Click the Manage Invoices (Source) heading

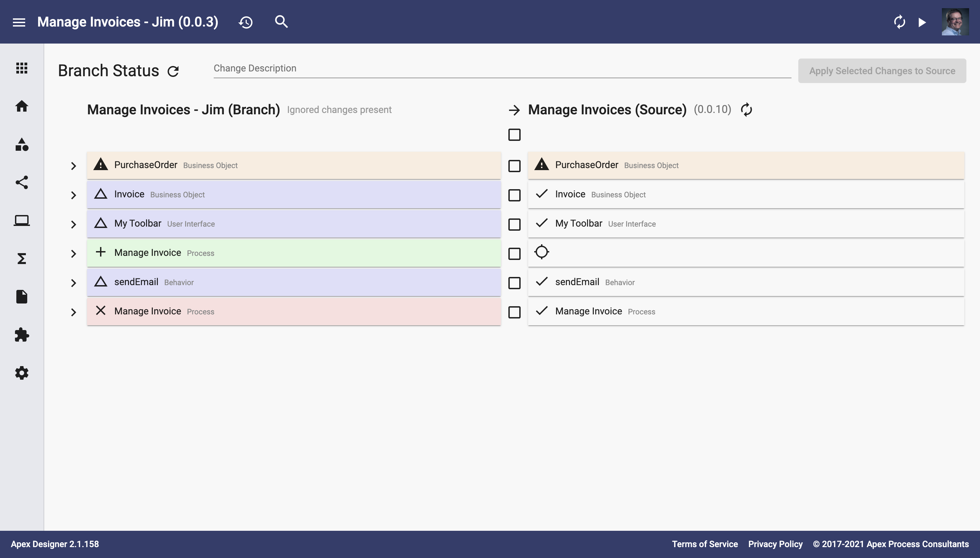click(607, 110)
